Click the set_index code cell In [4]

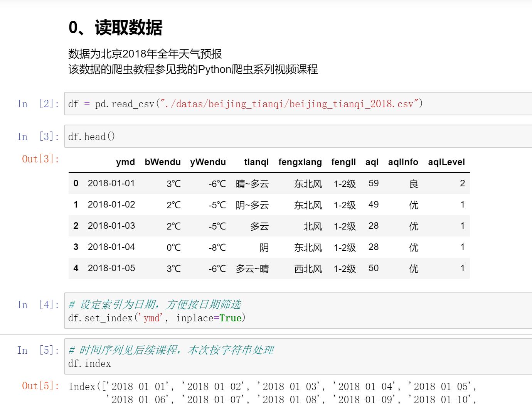pos(298,311)
